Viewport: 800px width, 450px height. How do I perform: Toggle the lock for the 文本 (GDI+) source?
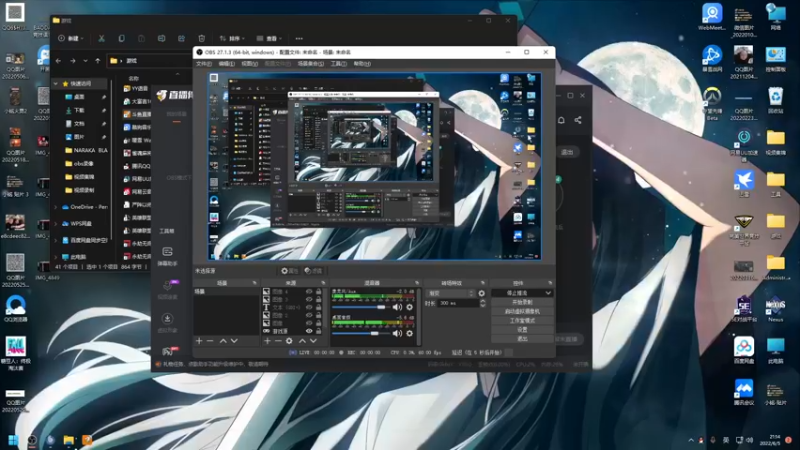318,308
